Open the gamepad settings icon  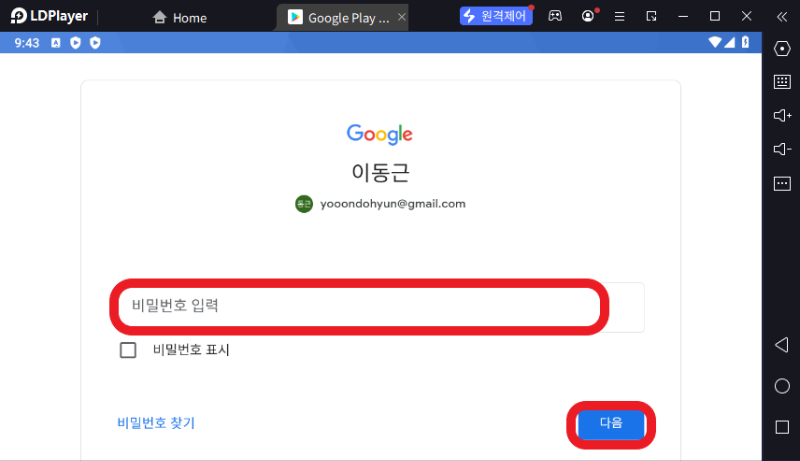coord(555,16)
